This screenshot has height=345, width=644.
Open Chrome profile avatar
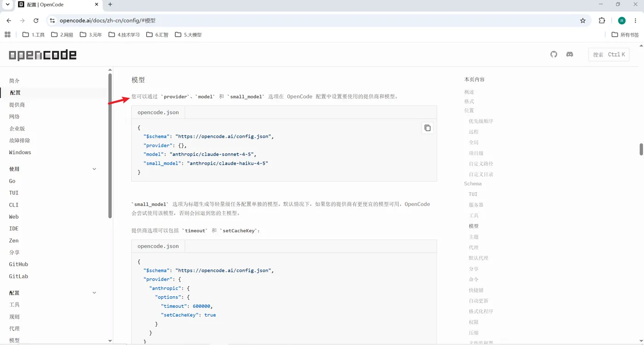(622, 21)
